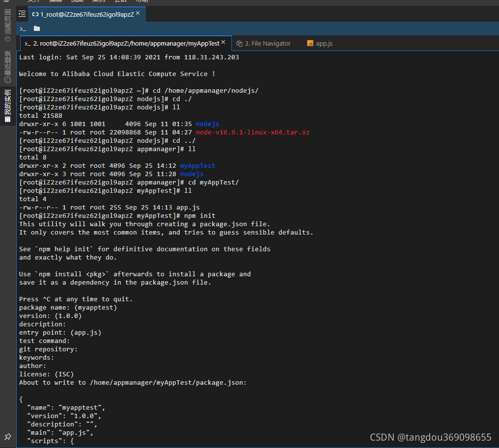Collapse the session list sidebar icon
Screen dimensions: 499x448
pos(22,14)
